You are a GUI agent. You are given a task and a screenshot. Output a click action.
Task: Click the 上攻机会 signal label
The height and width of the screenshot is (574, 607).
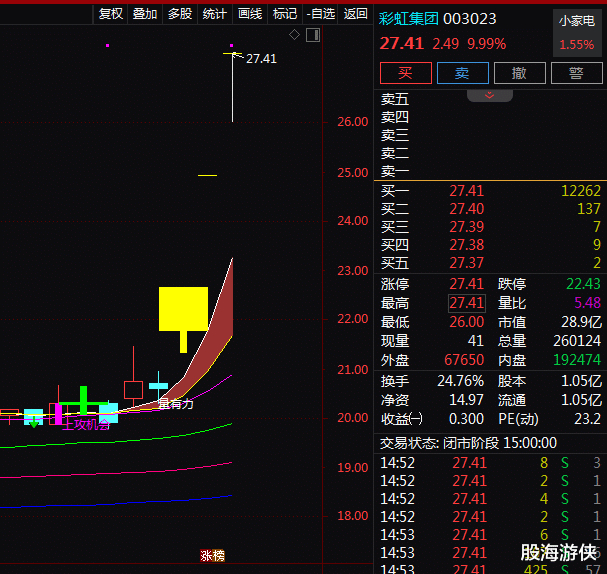point(86,425)
